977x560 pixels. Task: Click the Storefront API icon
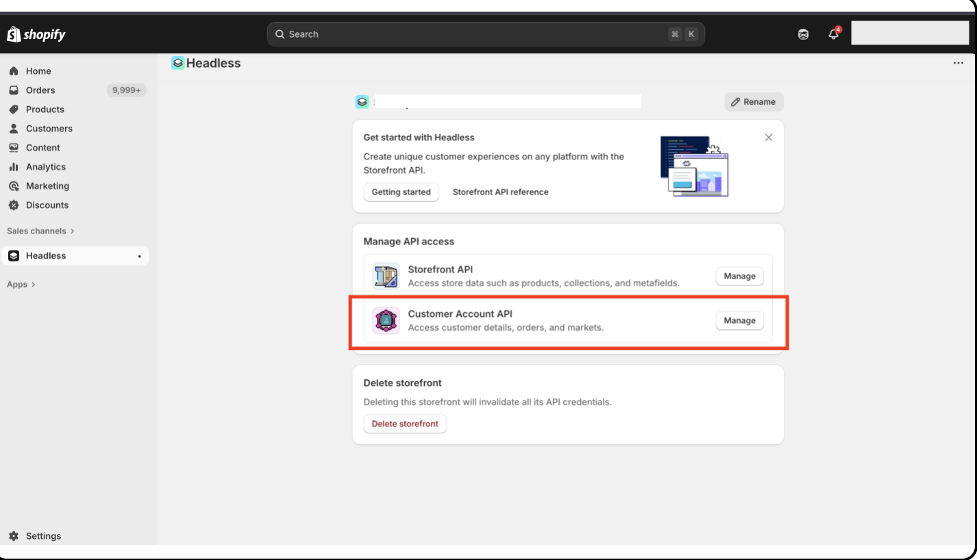tap(386, 277)
